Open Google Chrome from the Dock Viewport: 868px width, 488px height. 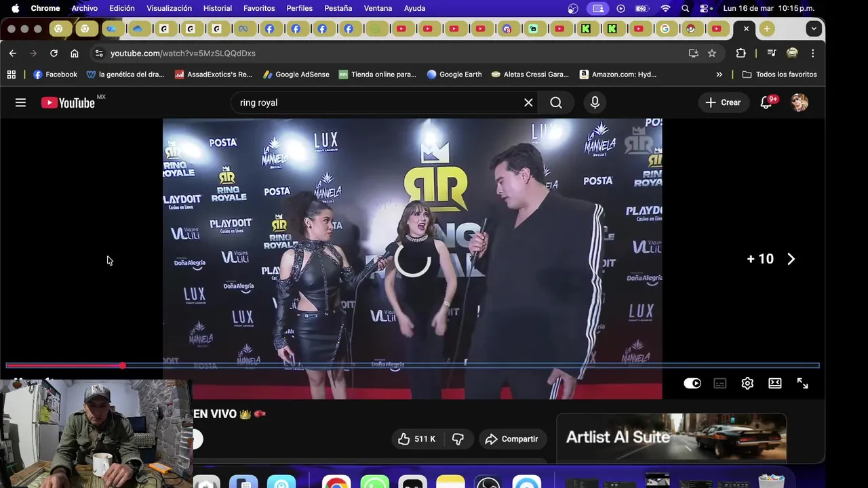pos(336,482)
